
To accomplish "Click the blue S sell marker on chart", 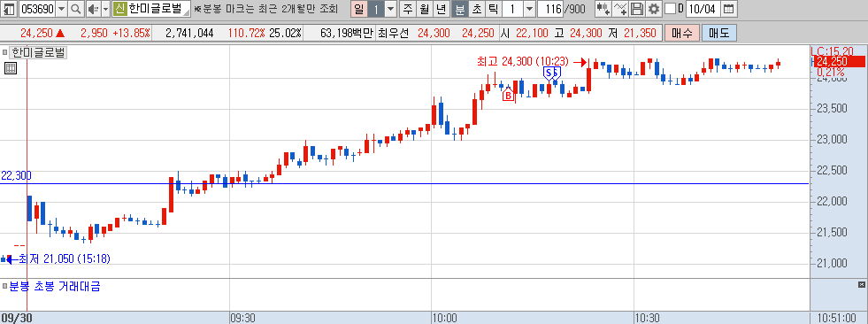I will click(549, 73).
